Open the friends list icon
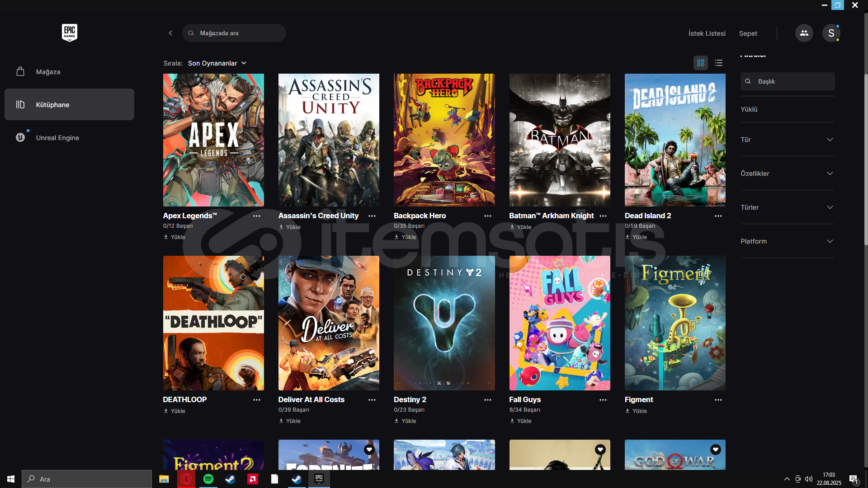Image resolution: width=868 pixels, height=488 pixels. coord(804,33)
